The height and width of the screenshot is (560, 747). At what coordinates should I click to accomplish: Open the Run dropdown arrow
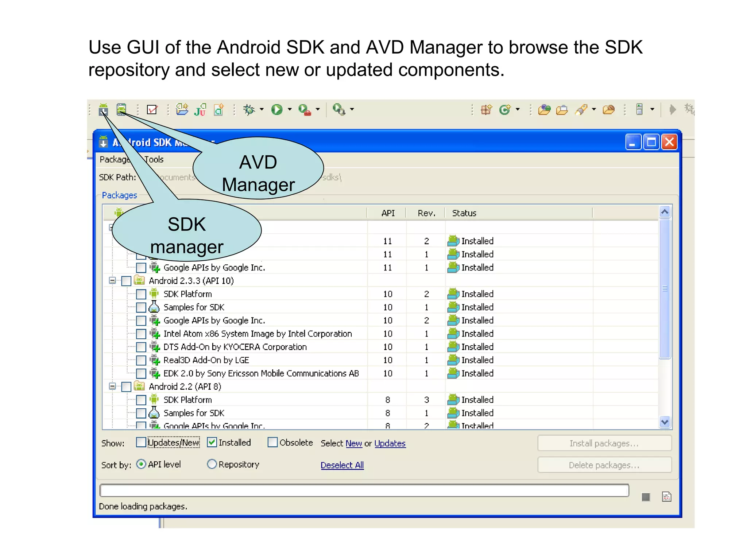coord(290,109)
